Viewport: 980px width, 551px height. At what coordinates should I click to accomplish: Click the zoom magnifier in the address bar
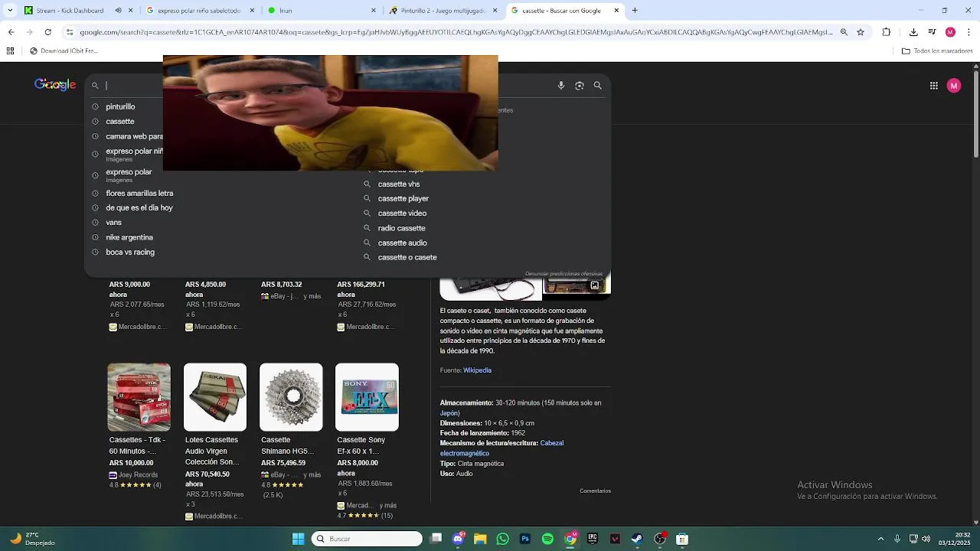[x=844, y=32]
